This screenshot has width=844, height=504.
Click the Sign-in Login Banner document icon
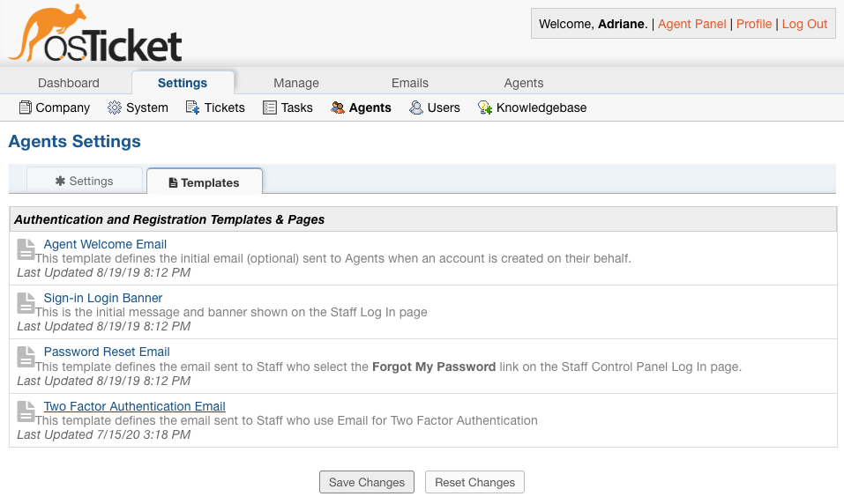(26, 303)
